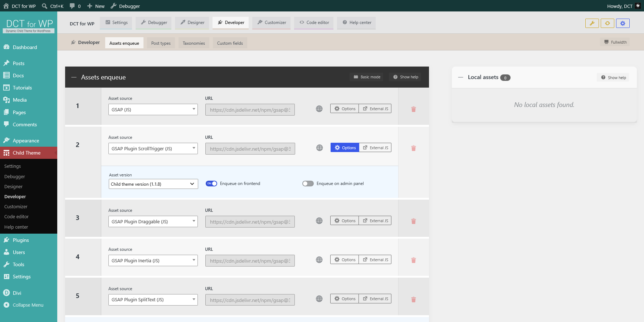The width and height of the screenshot is (644, 322).
Task: Open GSAP (JS) asset source dropdown
Action: pos(153,109)
